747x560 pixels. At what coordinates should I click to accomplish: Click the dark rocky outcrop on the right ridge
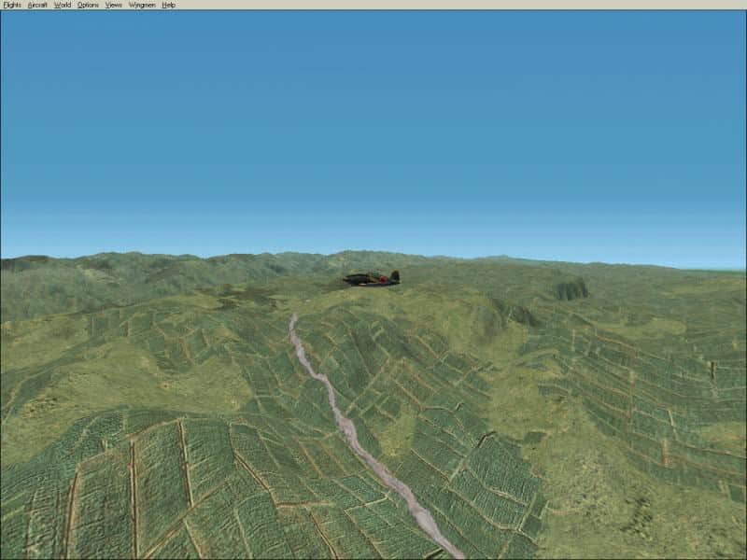coord(571,290)
